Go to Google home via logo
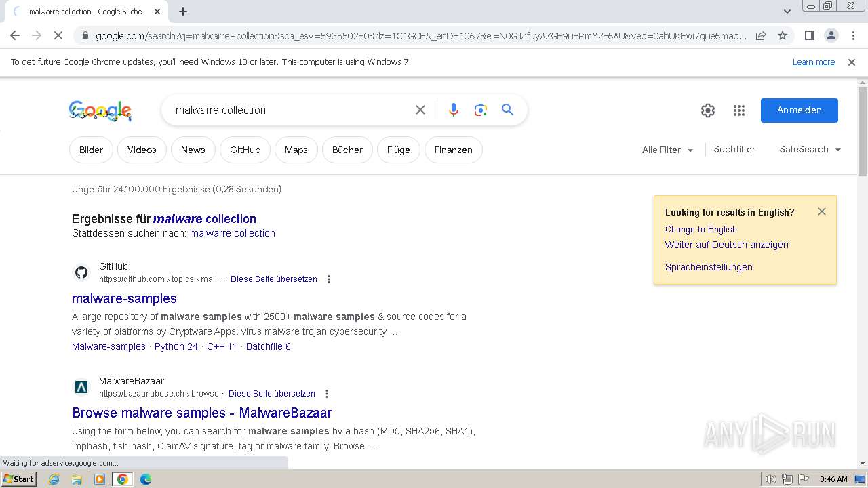The width and height of the screenshot is (868, 488). (x=100, y=110)
